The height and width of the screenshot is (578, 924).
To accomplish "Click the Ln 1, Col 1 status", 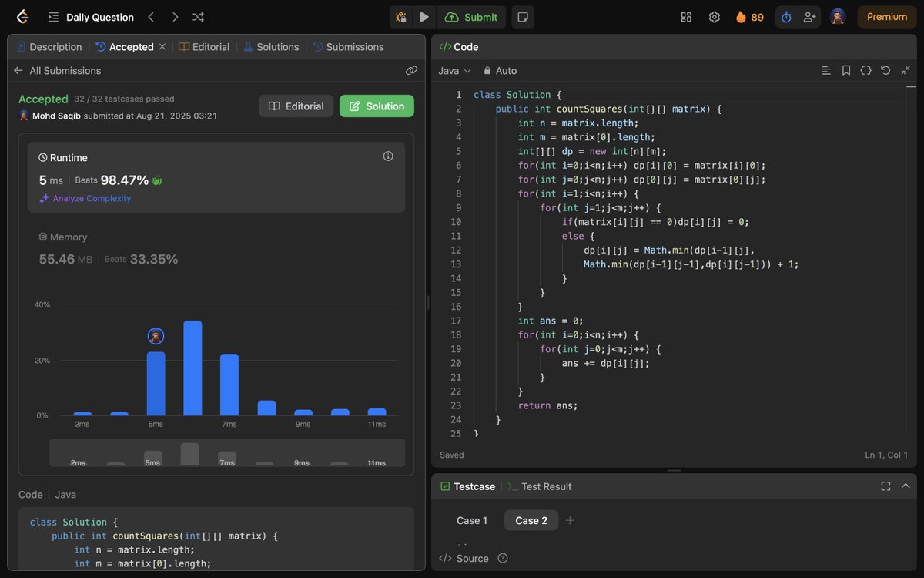I will point(887,455).
